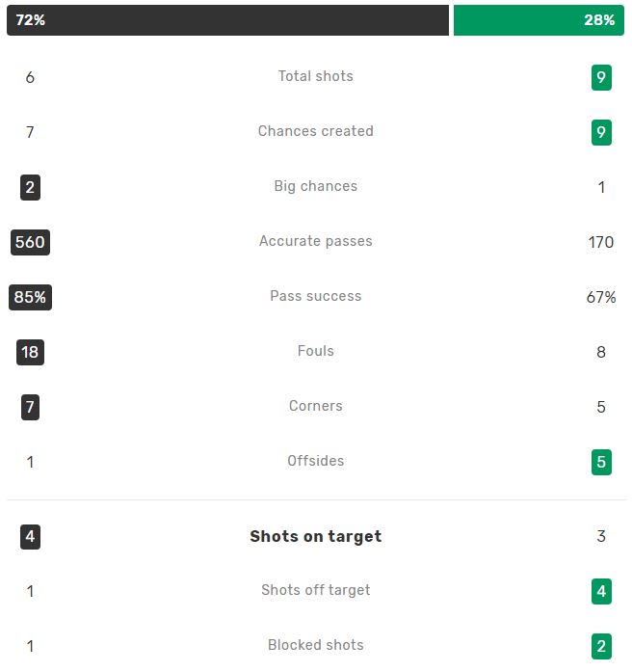This screenshot has height=672, width=632.
Task: Select the 85% Pass success badge
Action: (30, 297)
